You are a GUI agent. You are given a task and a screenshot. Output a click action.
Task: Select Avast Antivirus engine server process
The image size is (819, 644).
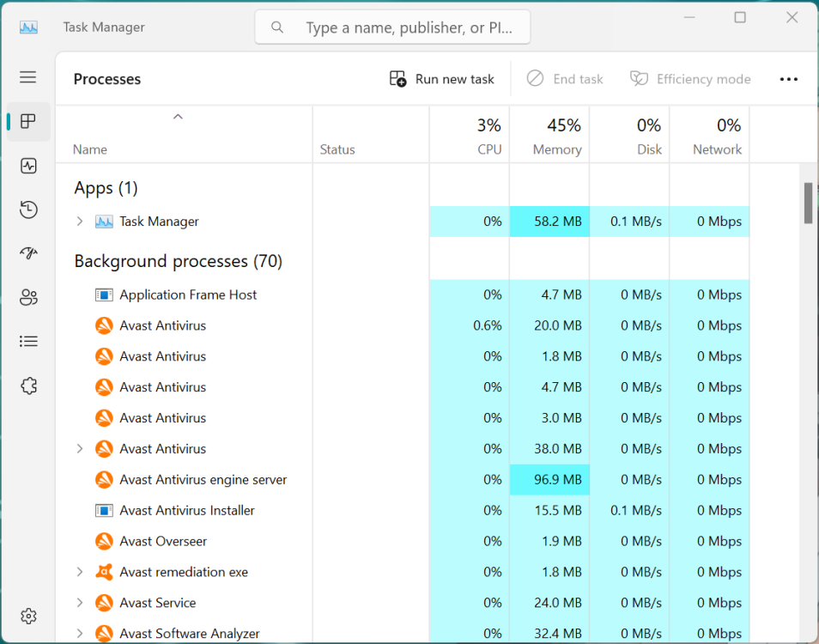tap(203, 480)
